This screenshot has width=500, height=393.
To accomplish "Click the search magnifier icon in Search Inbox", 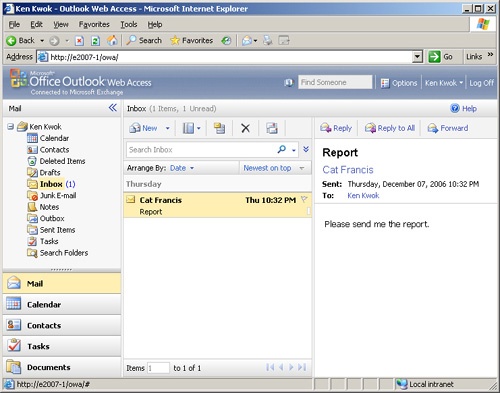I will pyautogui.click(x=282, y=149).
